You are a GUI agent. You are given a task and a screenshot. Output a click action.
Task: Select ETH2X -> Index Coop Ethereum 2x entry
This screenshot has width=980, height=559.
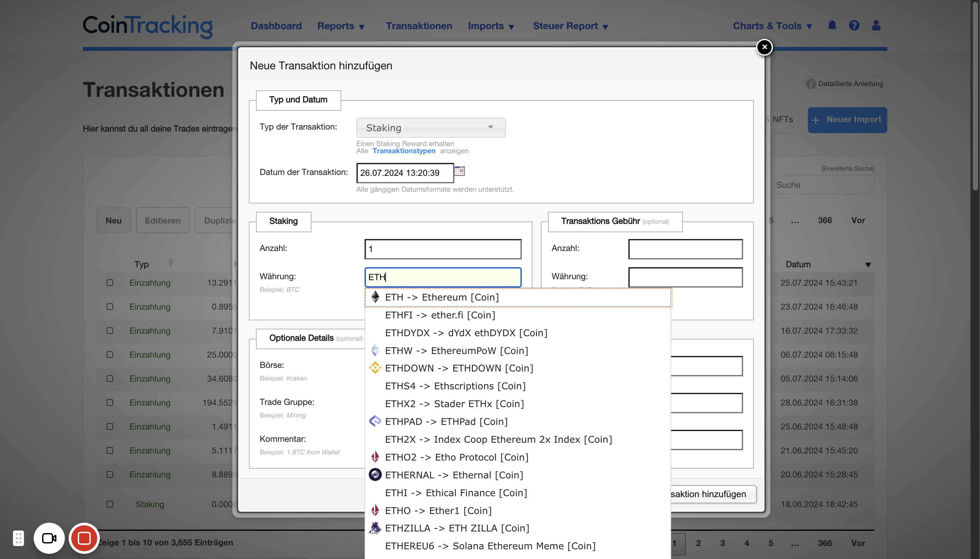(518, 439)
